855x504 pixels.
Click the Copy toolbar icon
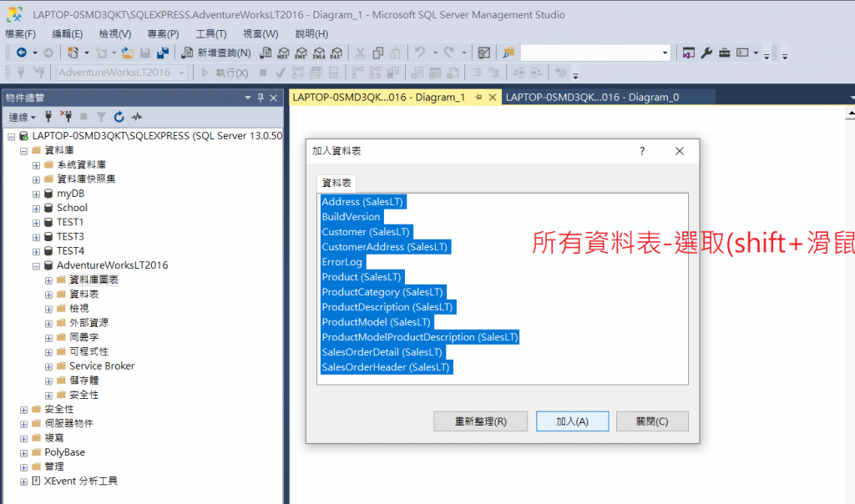378,53
